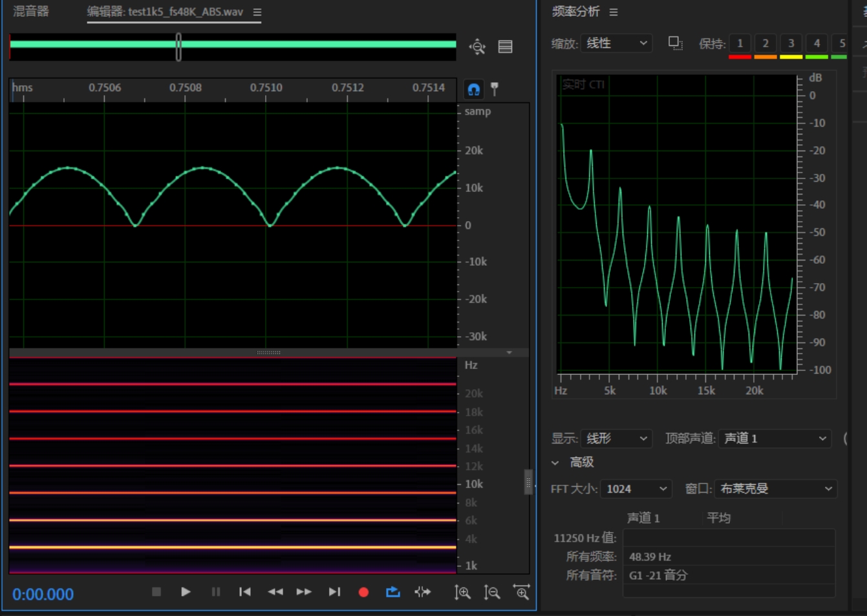Image resolution: width=867 pixels, height=616 pixels.
Task: Open the FFT 大小 dropdown set to 1024
Action: pos(636,489)
